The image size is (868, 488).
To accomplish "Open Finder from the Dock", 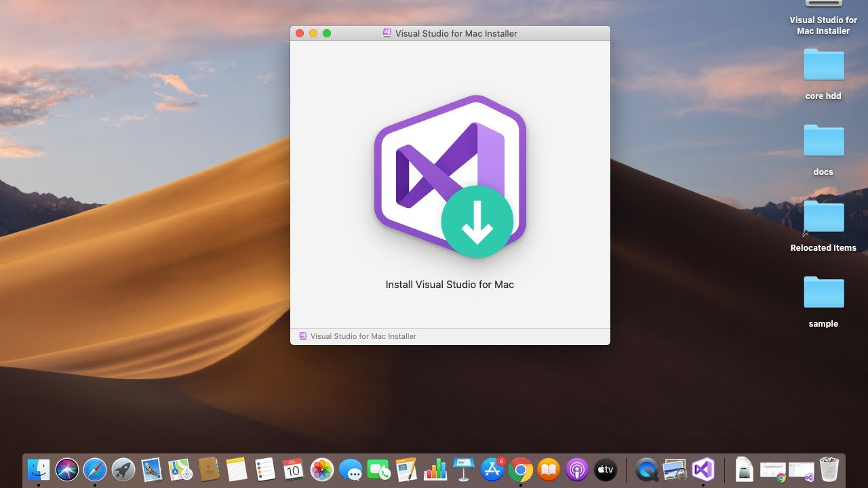I will point(39,469).
